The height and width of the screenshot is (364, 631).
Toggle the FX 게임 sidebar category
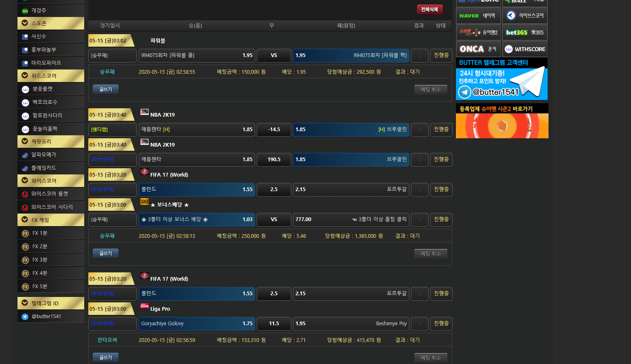coord(25,220)
